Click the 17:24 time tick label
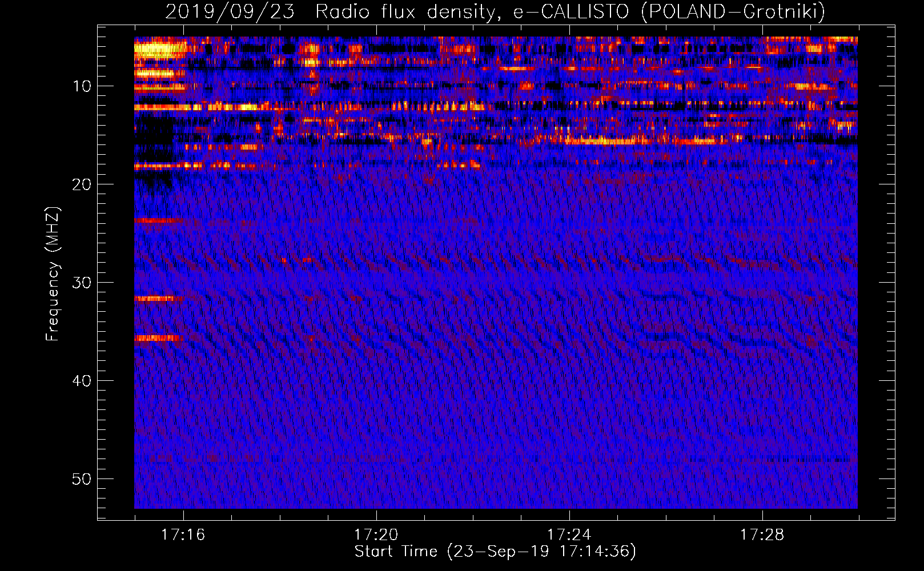This screenshot has width=924, height=571. click(569, 535)
